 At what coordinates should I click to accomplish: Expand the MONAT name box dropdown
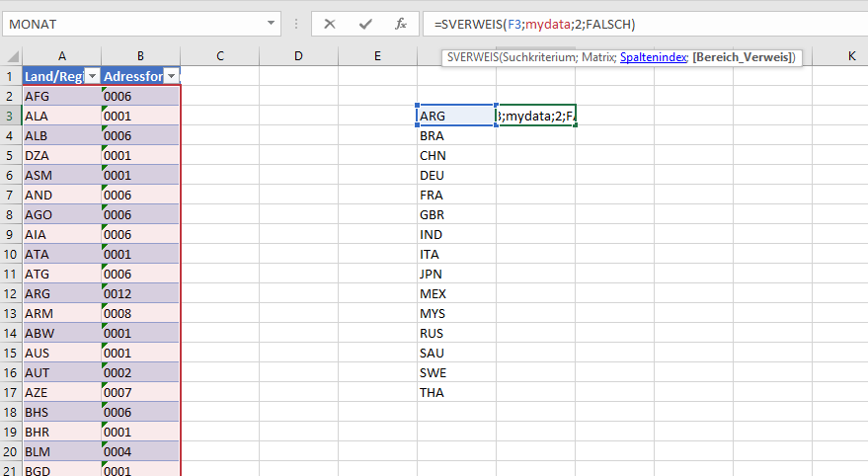272,24
